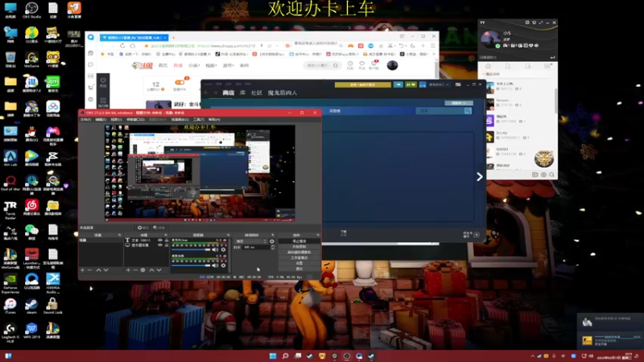Select the iTunes desktop icon
Screen dimensions: 644x362
pyautogui.click(x=10, y=304)
